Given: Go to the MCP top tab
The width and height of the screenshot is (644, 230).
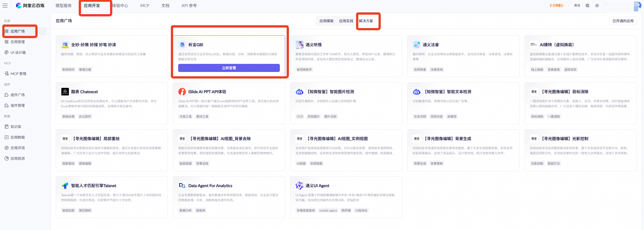Looking at the screenshot, I should pyautogui.click(x=145, y=6).
